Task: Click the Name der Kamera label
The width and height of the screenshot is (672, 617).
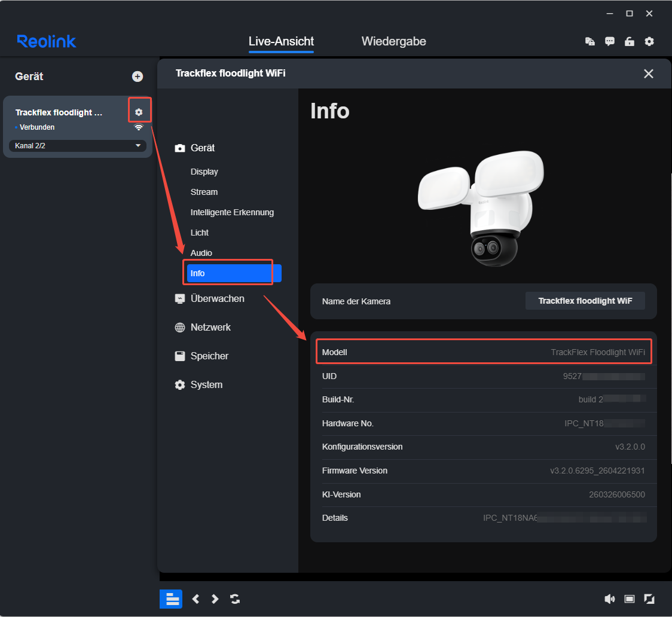Action: pyautogui.click(x=356, y=301)
